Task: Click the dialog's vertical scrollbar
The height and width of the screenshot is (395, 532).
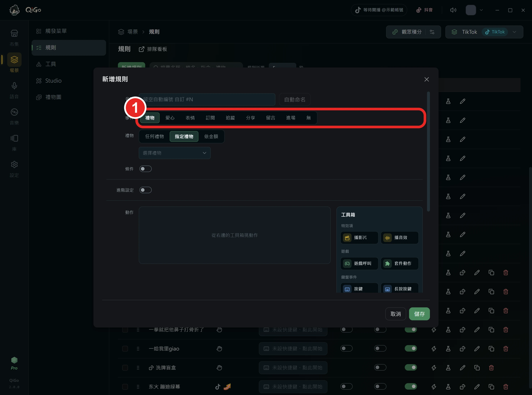Action: (x=428, y=152)
